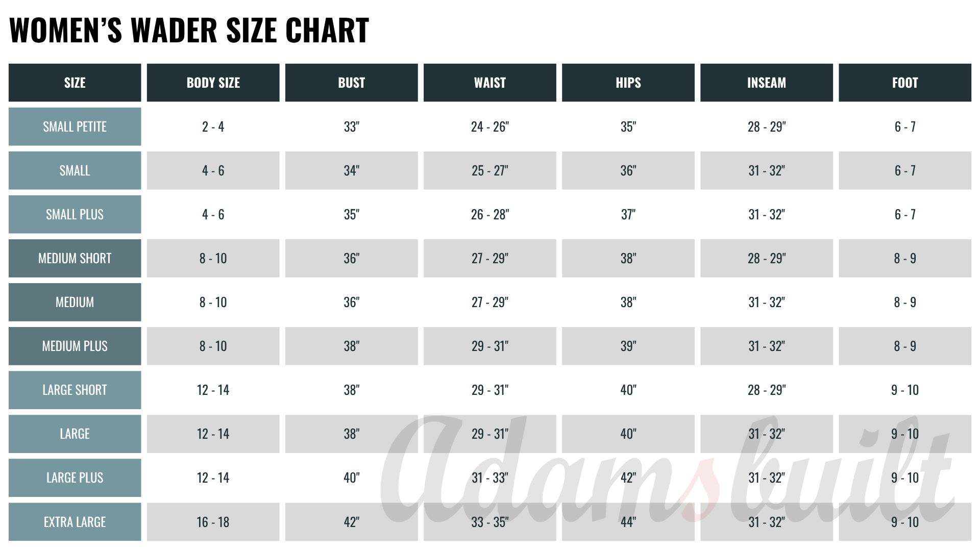This screenshot has height=551, width=980.
Task: Select the LARGE SHORT size label
Action: tap(75, 390)
